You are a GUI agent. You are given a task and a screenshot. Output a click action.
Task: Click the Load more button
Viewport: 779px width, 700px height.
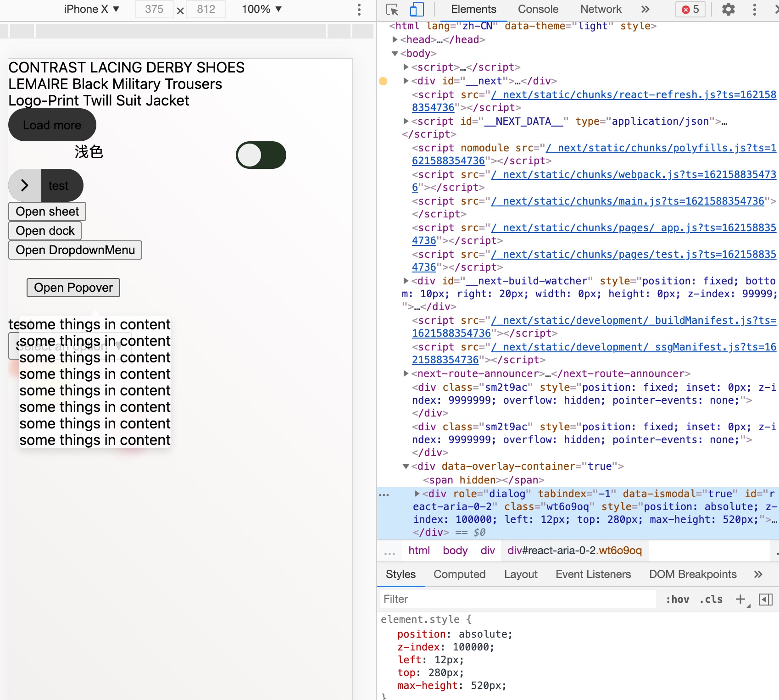tap(52, 124)
